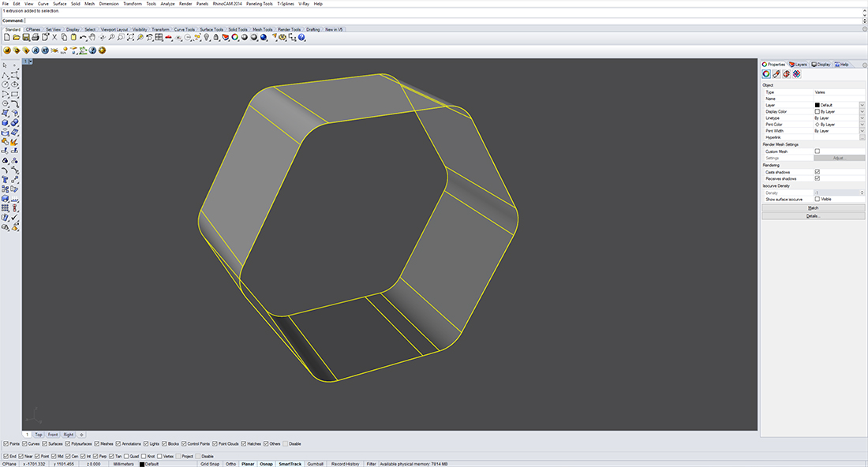Add a new viewport tab with the plus icon

click(81, 435)
